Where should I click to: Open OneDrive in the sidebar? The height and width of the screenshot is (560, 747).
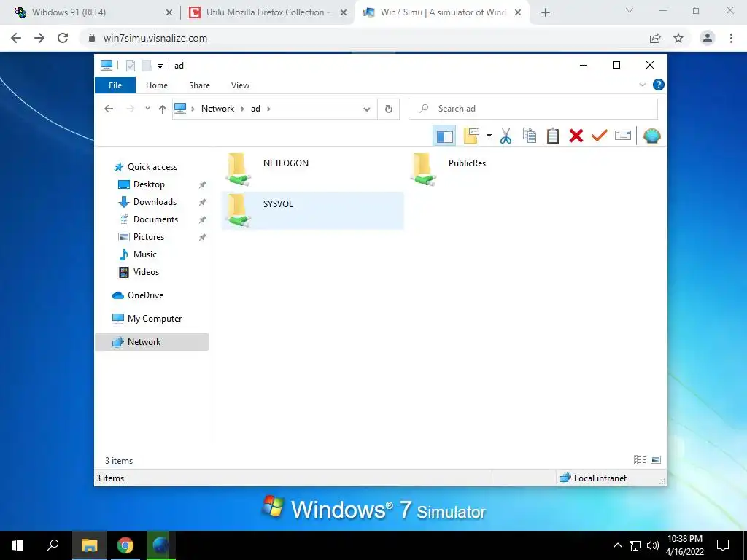click(145, 295)
